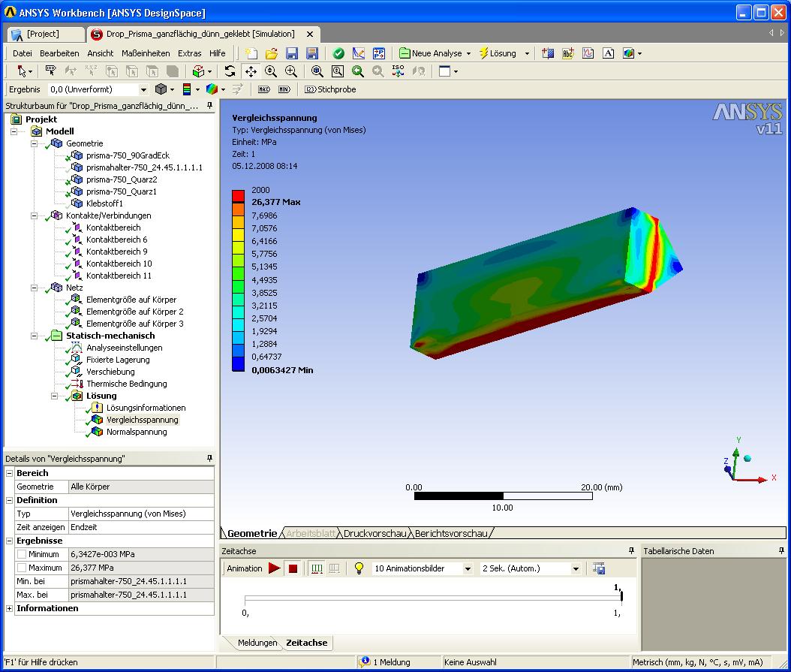
Task: Collapse the Bereich details section
Action: tap(9, 473)
